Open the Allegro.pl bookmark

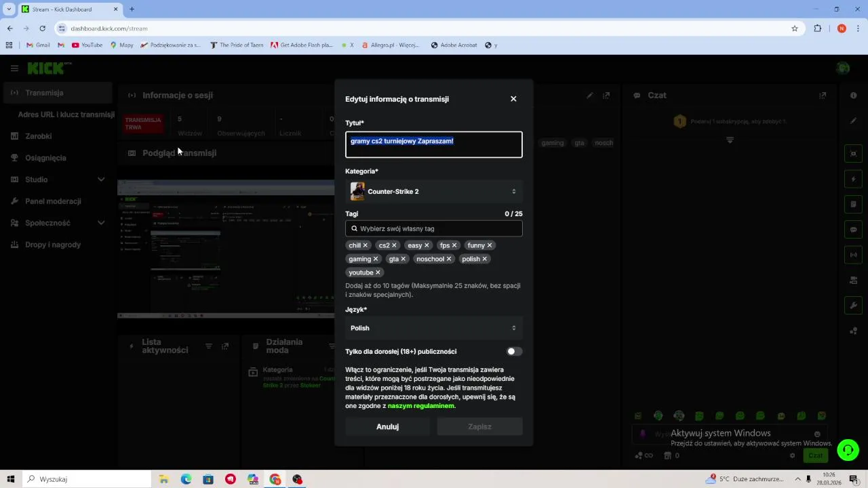click(x=391, y=45)
